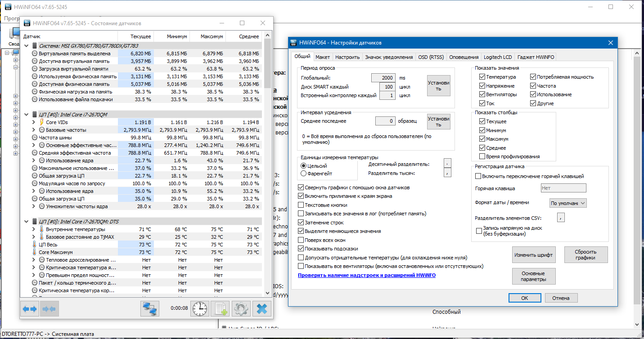Click the Глобальный polling period field

coord(383,78)
